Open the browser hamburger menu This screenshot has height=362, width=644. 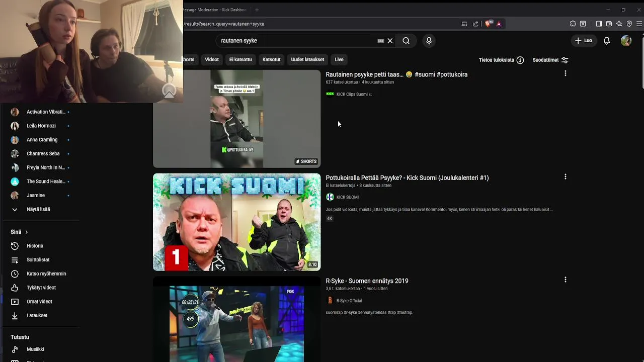point(639,24)
